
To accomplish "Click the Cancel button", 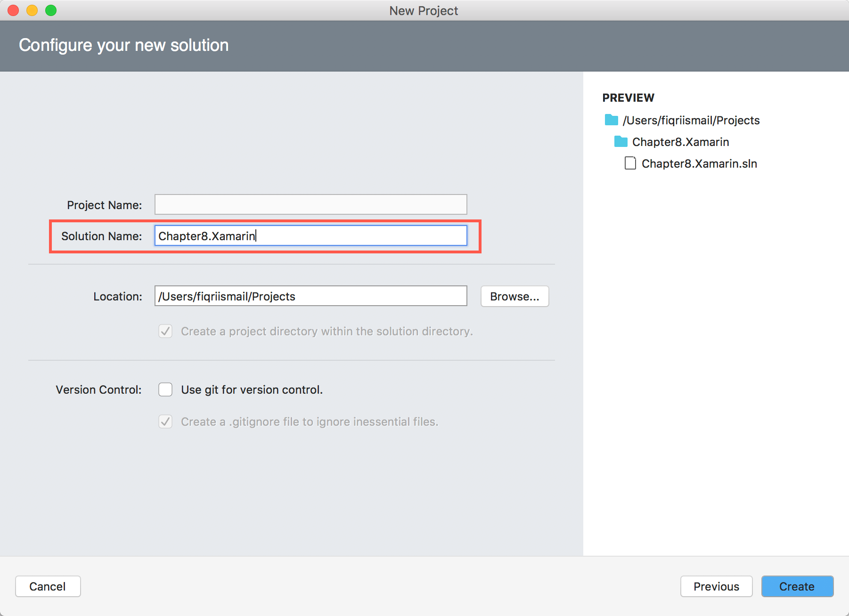I will click(x=48, y=586).
